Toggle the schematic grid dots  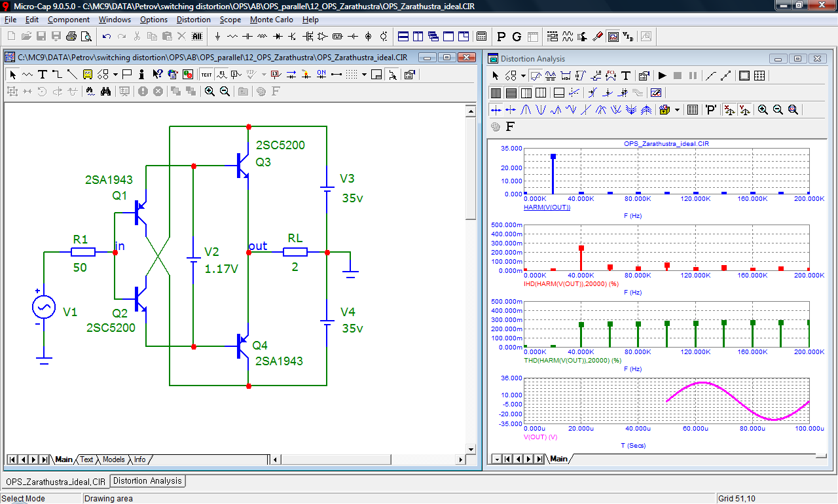[x=352, y=75]
